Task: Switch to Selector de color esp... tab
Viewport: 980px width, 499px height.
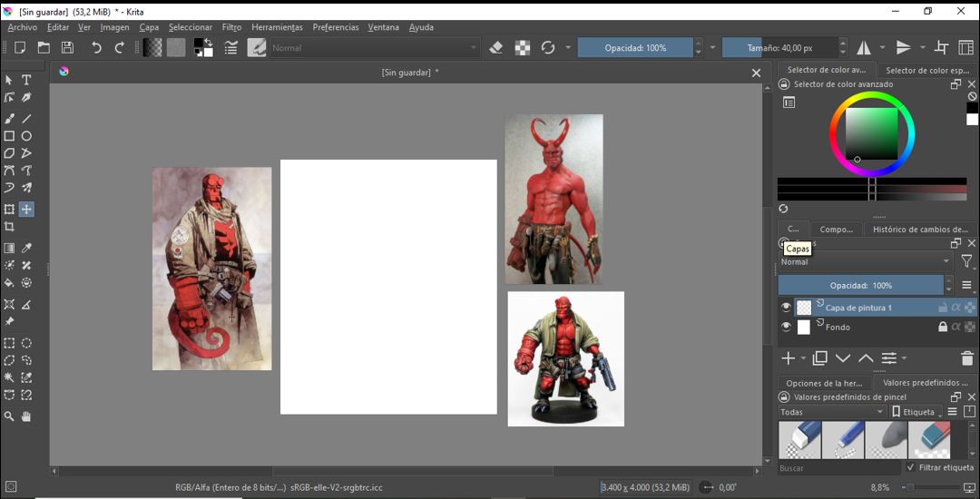Action: coord(927,71)
